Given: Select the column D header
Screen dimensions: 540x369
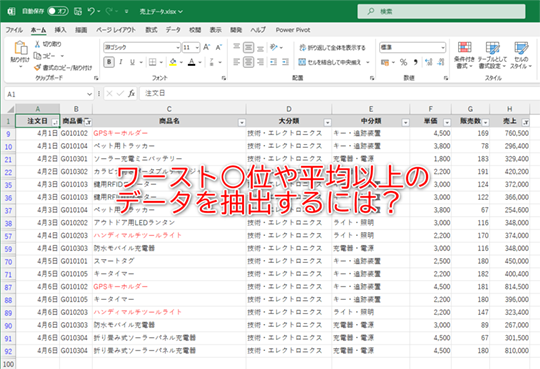Looking at the screenshot, I should coord(289,109).
